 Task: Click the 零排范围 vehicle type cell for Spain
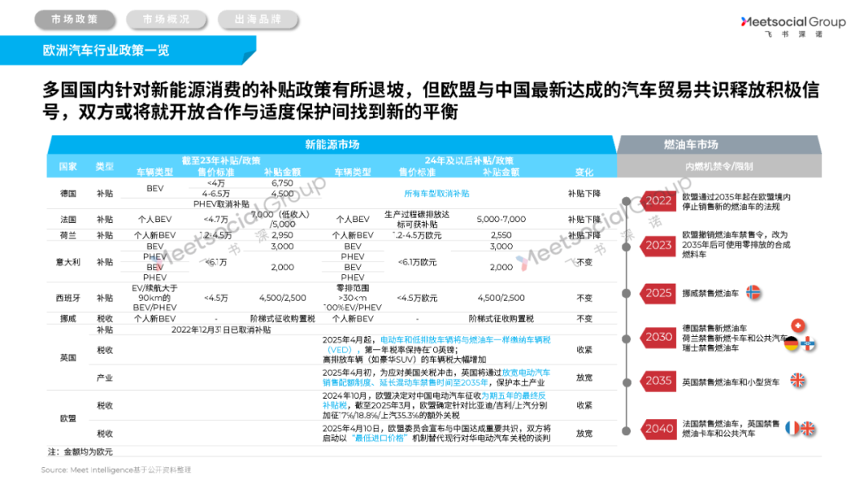[353, 298]
